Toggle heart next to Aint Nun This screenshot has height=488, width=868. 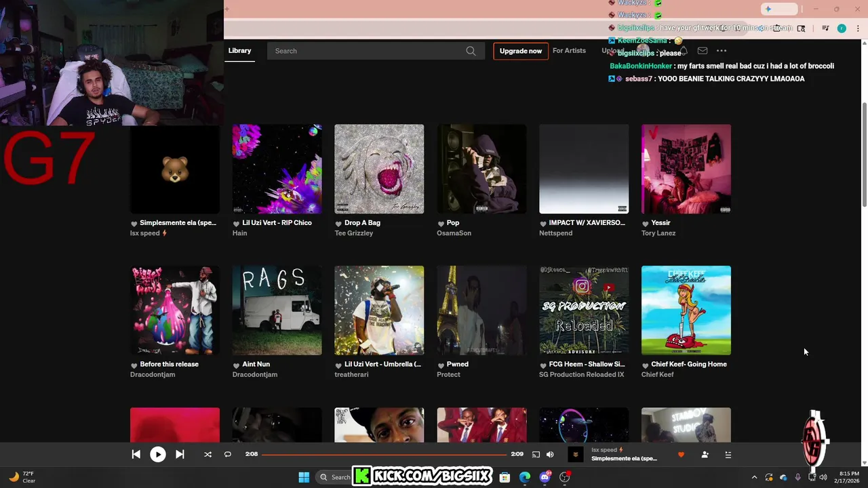tap(236, 365)
